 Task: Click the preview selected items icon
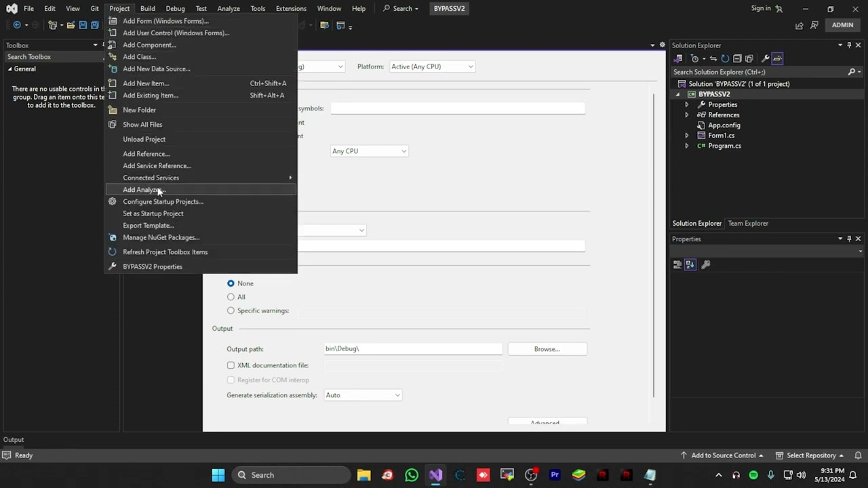point(777,58)
